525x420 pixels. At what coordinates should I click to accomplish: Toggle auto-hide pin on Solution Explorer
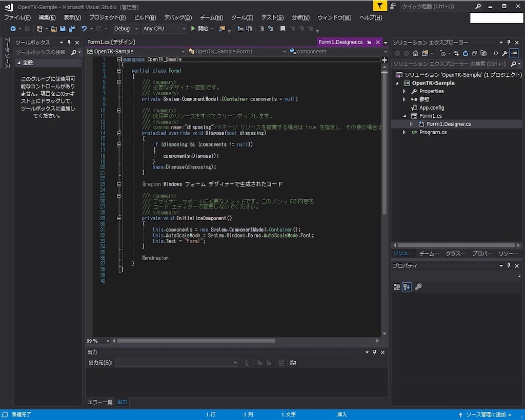coord(509,43)
